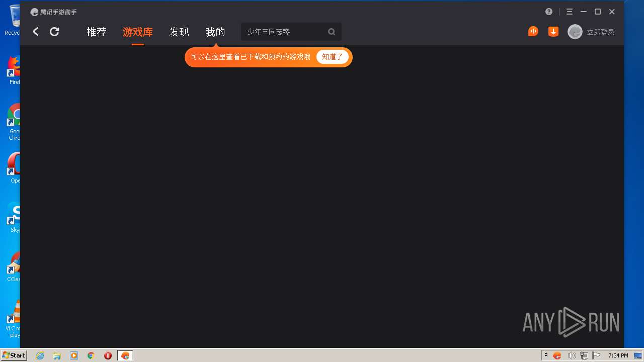Refresh the page with the reload icon
The height and width of the screenshot is (362, 644).
coord(54,32)
